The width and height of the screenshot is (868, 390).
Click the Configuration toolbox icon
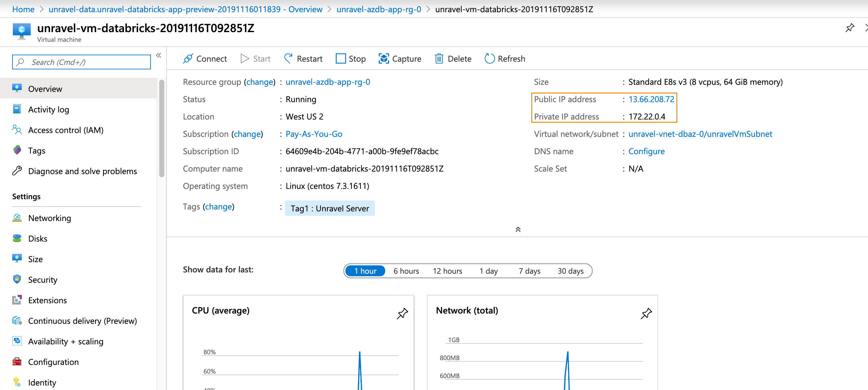point(17,361)
